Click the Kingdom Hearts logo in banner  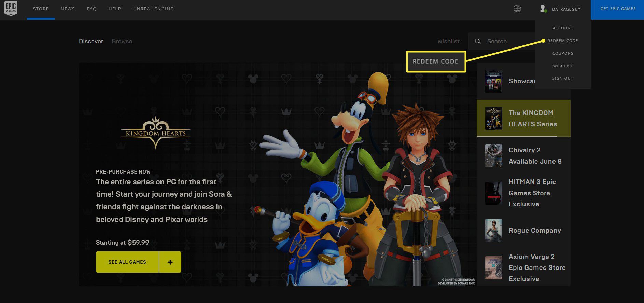coord(156,133)
